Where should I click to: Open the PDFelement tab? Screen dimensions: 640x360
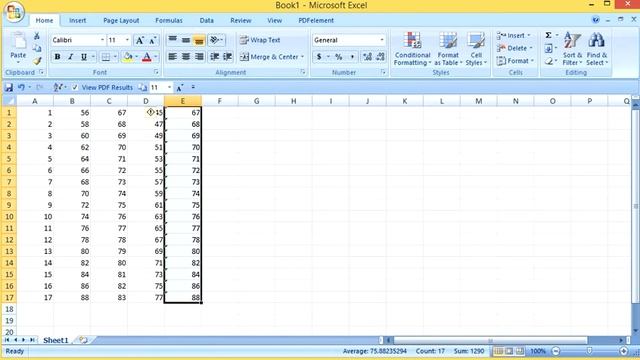coord(316,20)
